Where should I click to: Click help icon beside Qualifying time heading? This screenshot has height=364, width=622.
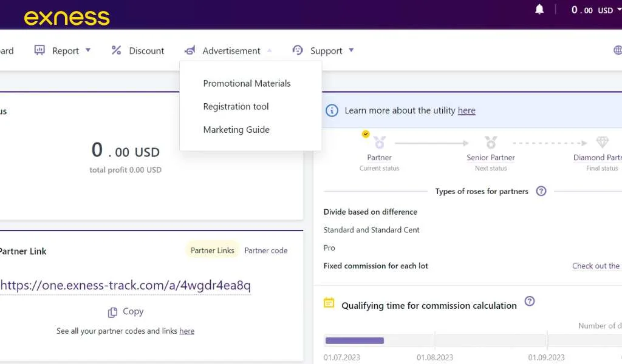pos(530,302)
